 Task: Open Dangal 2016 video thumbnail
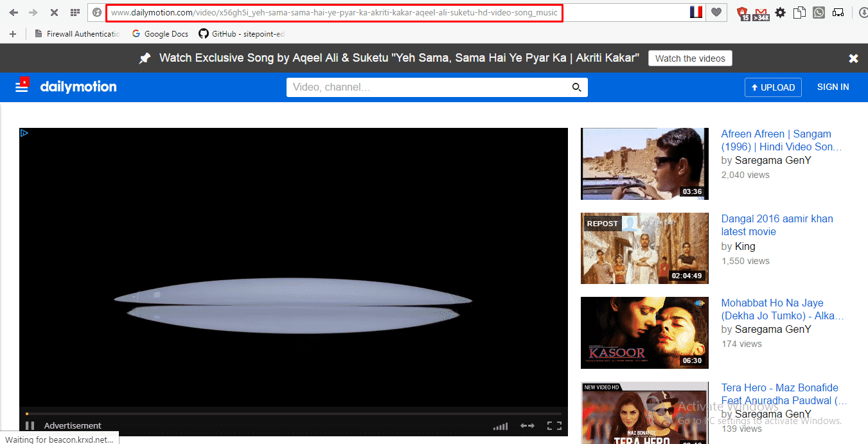pyautogui.click(x=644, y=248)
